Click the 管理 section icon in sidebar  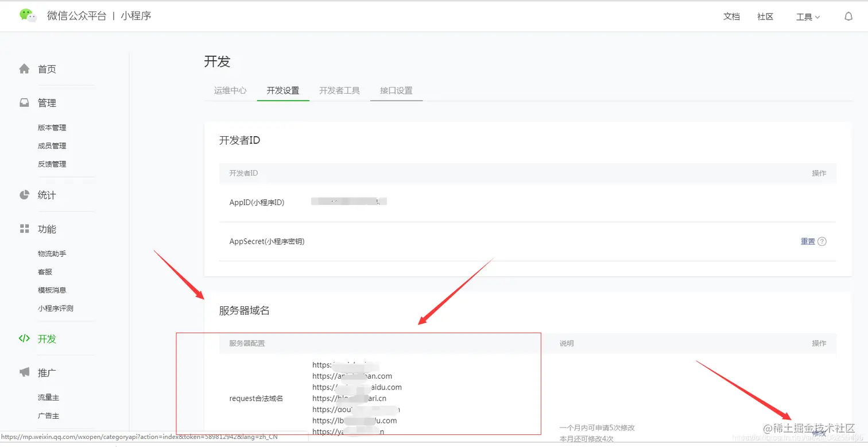(24, 102)
